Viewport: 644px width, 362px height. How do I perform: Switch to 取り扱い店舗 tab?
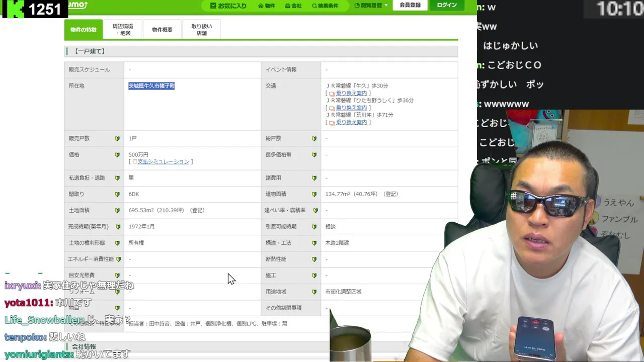(202, 30)
